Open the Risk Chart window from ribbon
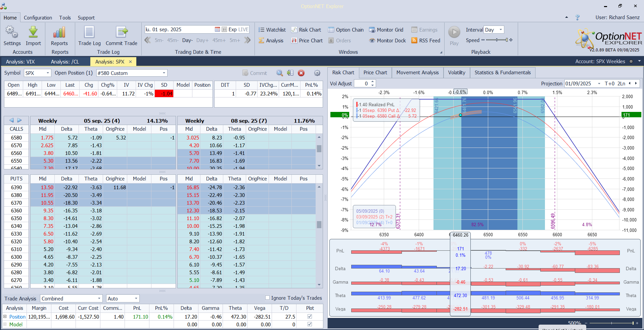 pos(306,30)
